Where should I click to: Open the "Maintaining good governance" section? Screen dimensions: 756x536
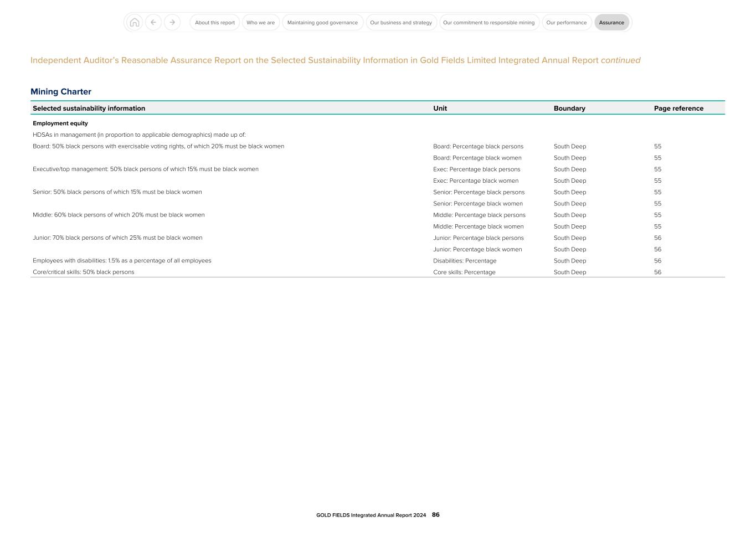point(322,22)
